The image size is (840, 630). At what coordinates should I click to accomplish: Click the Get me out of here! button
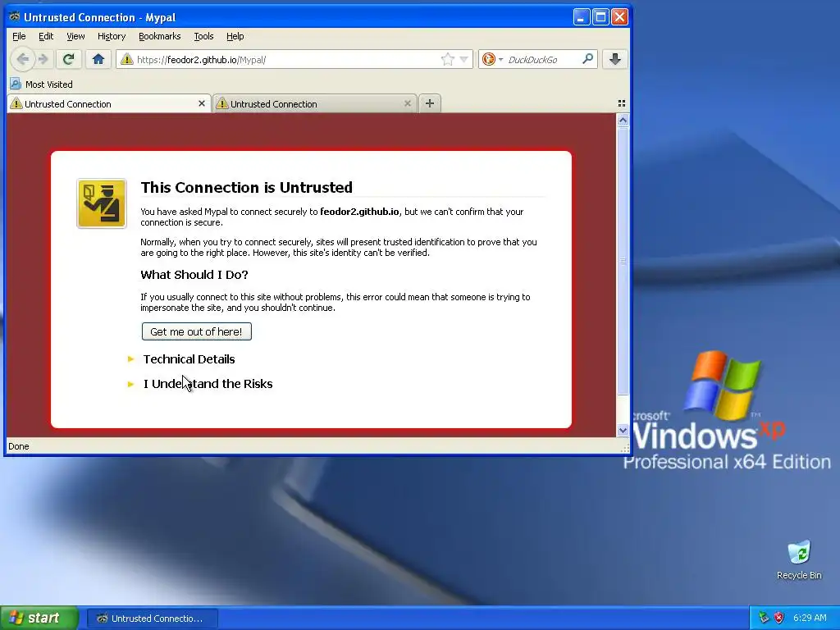point(197,331)
